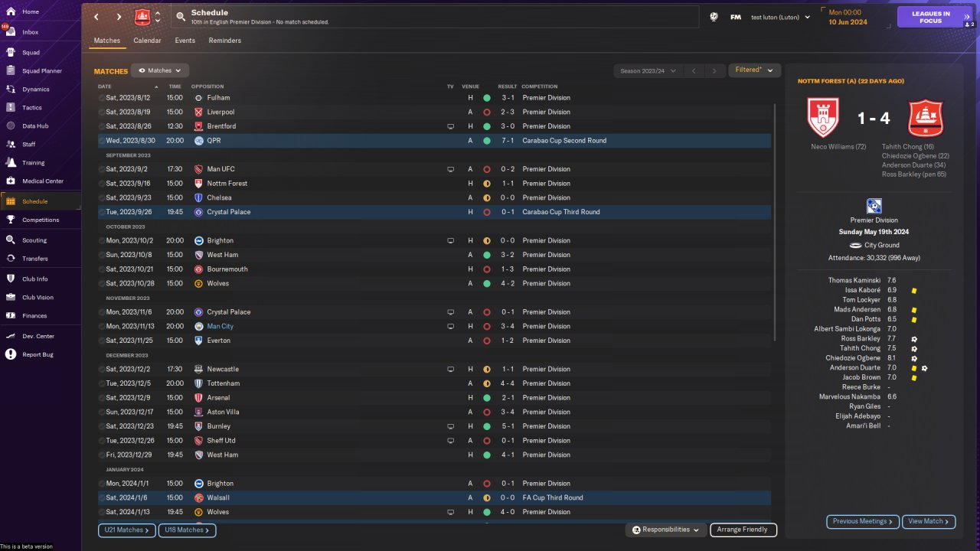The image size is (980, 551).
Task: Click the help icon beside FM logo
Action: (x=714, y=17)
